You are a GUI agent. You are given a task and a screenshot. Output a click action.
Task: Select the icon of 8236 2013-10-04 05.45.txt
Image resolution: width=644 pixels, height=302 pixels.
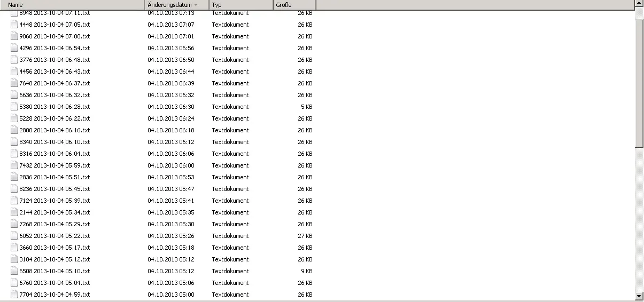point(14,189)
